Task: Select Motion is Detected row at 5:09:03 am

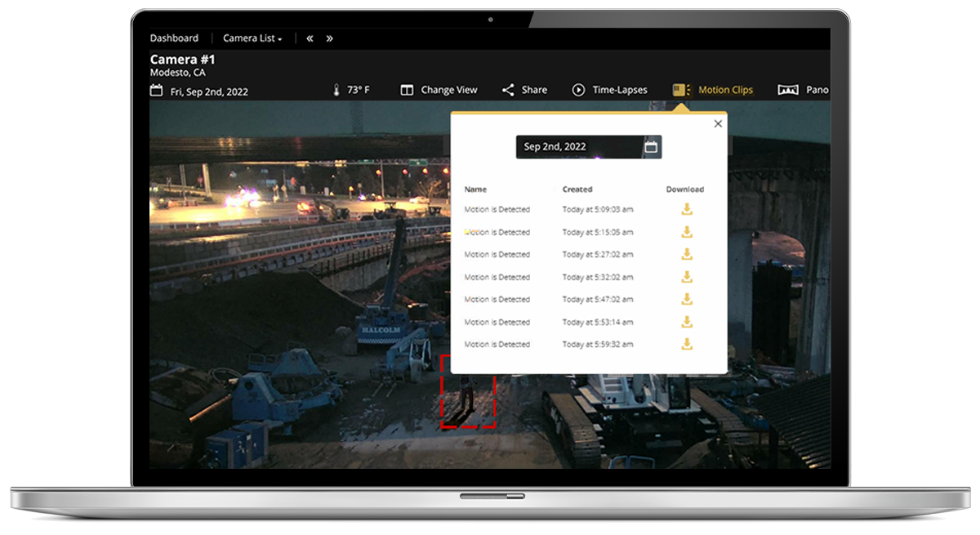Action: pos(497,210)
